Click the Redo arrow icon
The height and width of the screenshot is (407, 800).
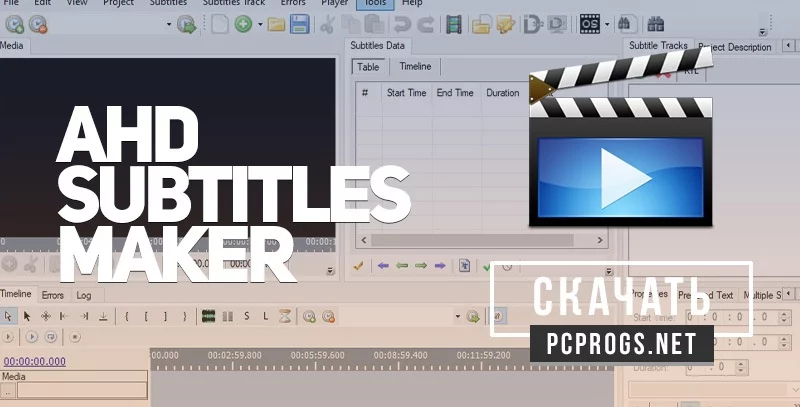pyautogui.click(x=426, y=24)
